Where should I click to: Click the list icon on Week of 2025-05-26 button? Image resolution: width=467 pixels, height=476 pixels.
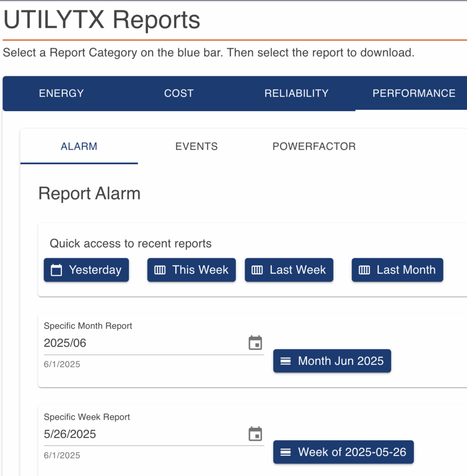click(285, 452)
